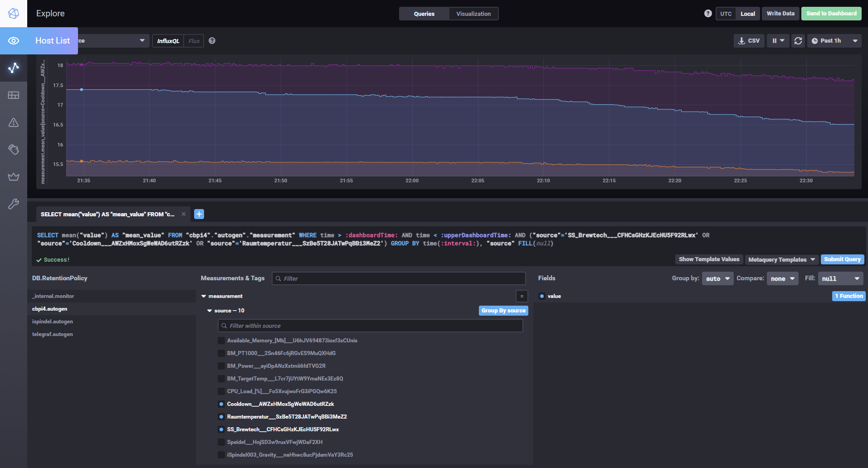Switch to Flux query language
This screenshot has height=468, width=868.
(194, 41)
